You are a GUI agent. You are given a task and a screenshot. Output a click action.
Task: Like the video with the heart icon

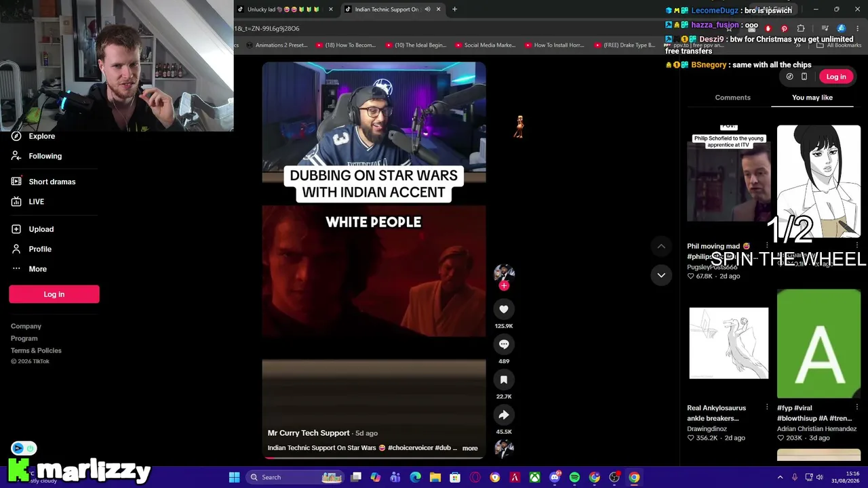[x=504, y=309]
